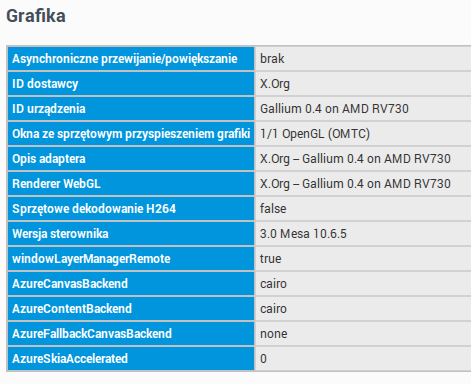Screen dimensions: 471x384
Task: Select the Opis adaptera label cell
Action: click(x=131, y=159)
